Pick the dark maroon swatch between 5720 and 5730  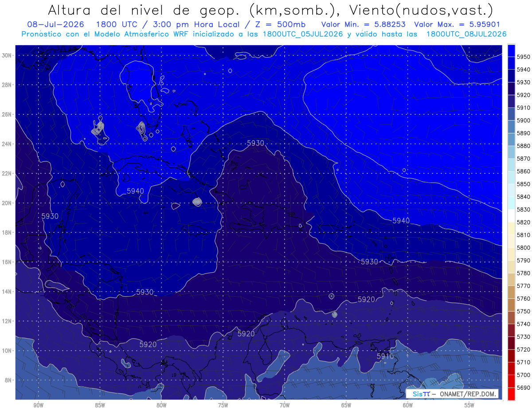click(511, 343)
